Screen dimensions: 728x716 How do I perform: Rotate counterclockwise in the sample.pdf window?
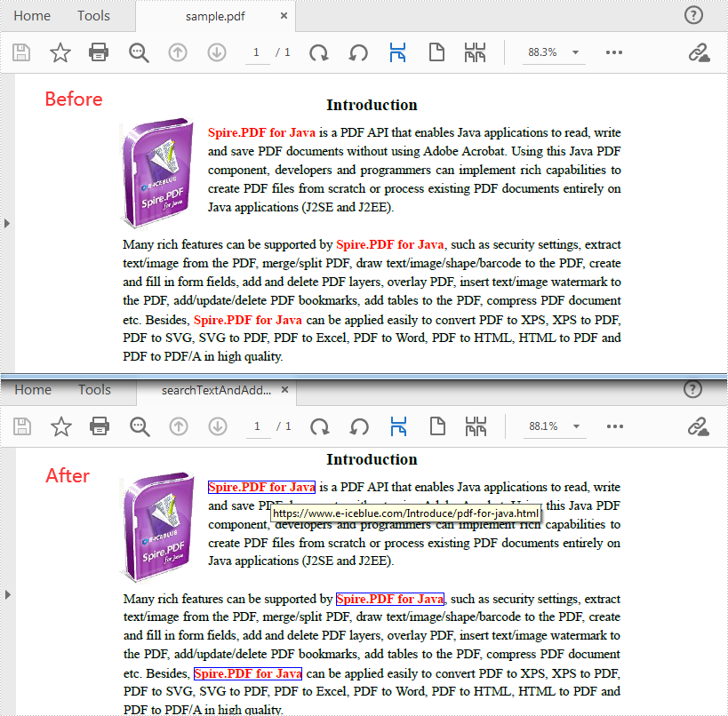(x=358, y=53)
